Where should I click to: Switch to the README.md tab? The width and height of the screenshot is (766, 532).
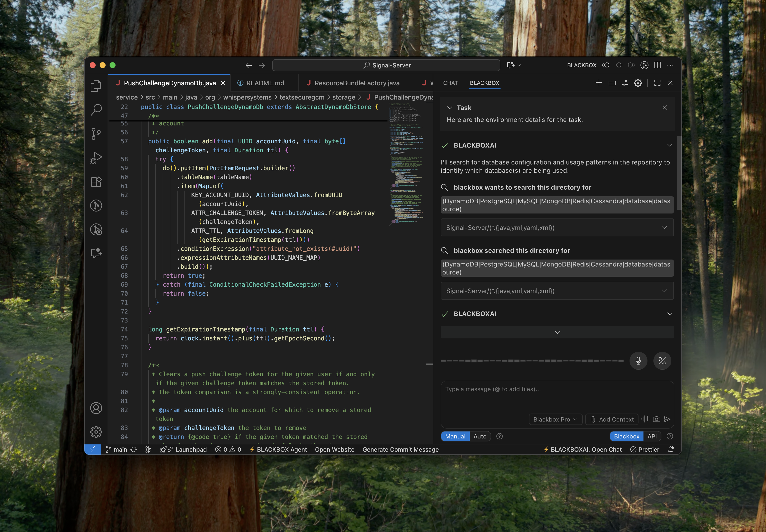coord(265,83)
